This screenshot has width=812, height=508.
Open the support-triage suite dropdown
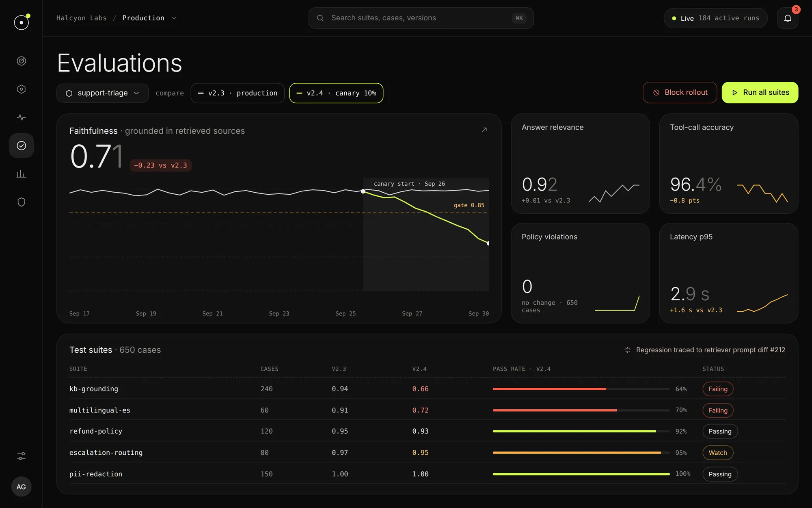point(103,93)
